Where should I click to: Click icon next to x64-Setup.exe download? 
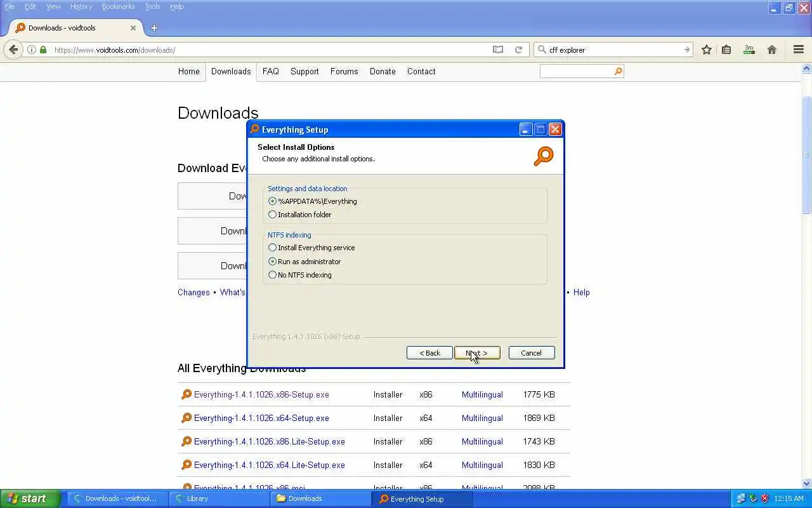click(186, 418)
